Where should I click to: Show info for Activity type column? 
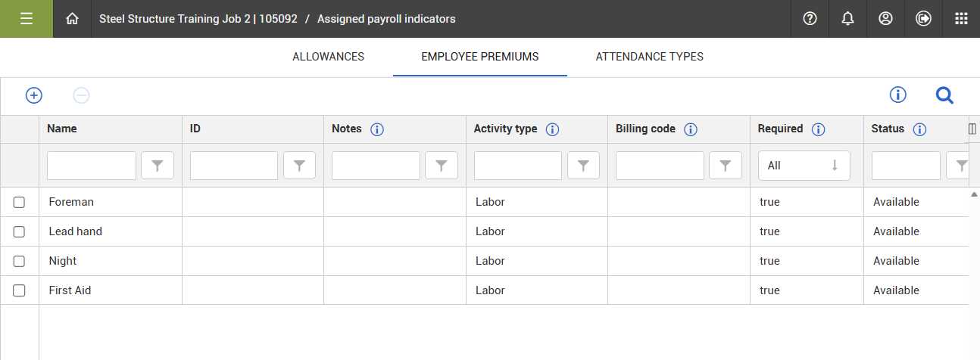[x=552, y=129]
